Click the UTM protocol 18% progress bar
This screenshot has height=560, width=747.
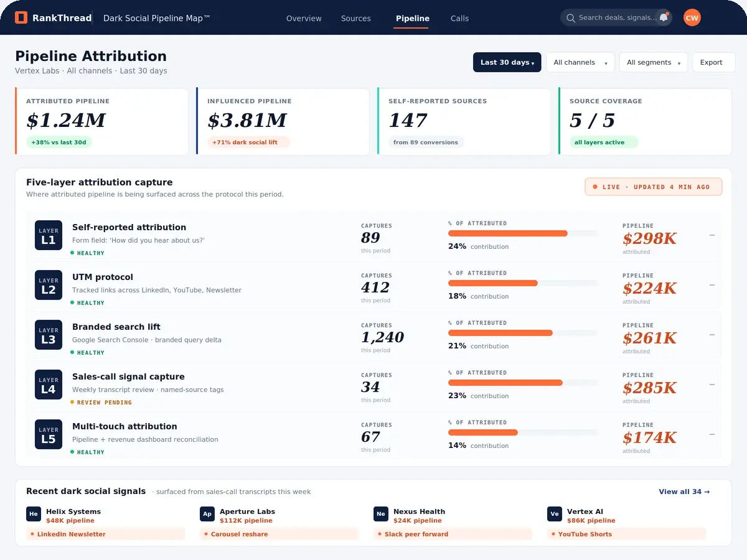[x=523, y=283]
